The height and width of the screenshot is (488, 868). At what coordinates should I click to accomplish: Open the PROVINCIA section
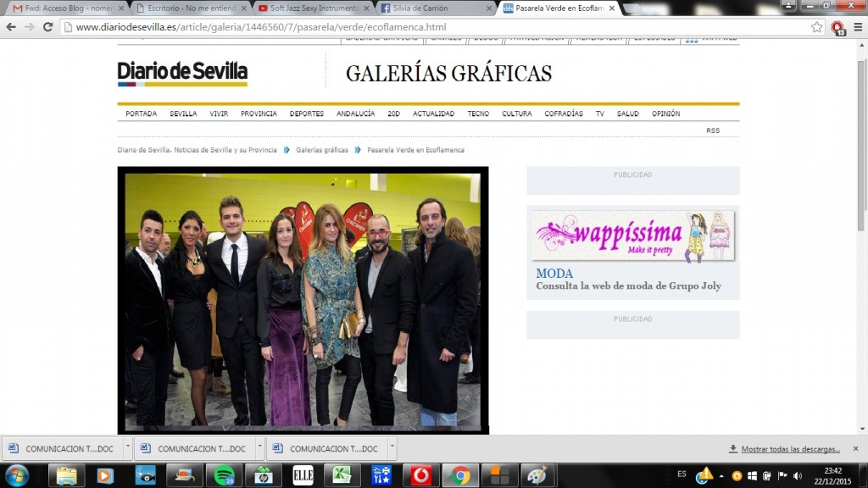[259, 114]
